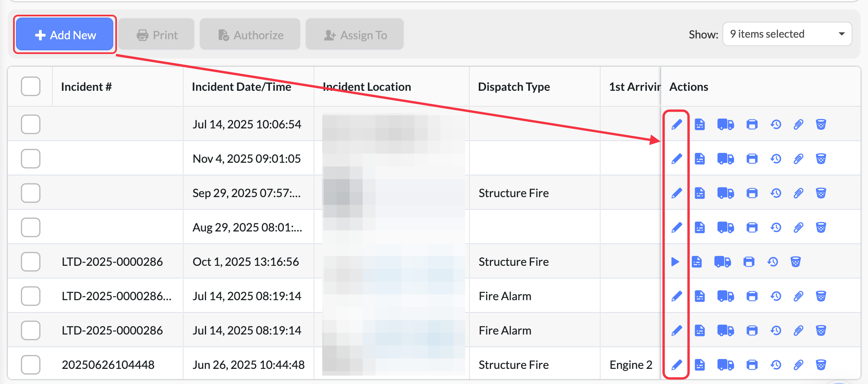Edit the Nov 4, 2025 09:01:05 incident
Viewport: 868px width, 384px height.
click(x=677, y=159)
